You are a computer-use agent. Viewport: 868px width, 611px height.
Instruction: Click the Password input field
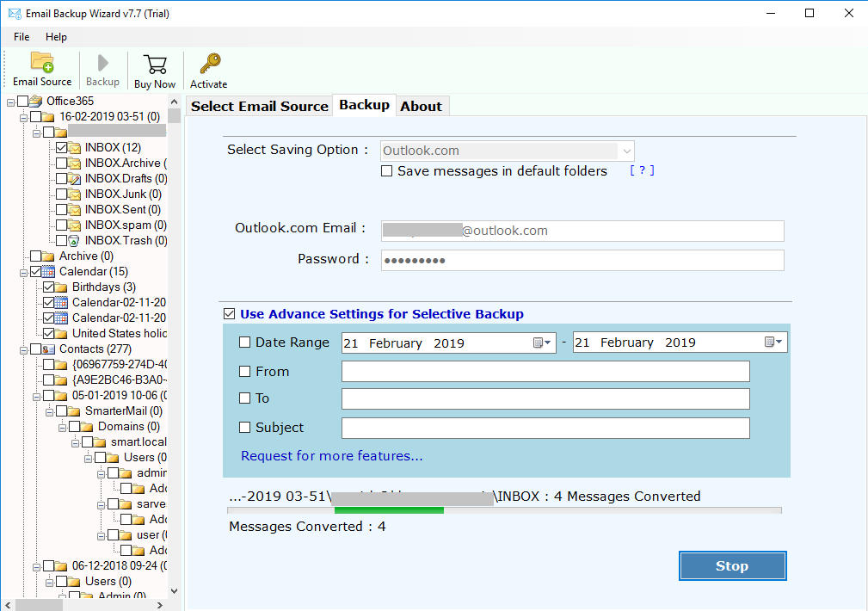(x=582, y=261)
